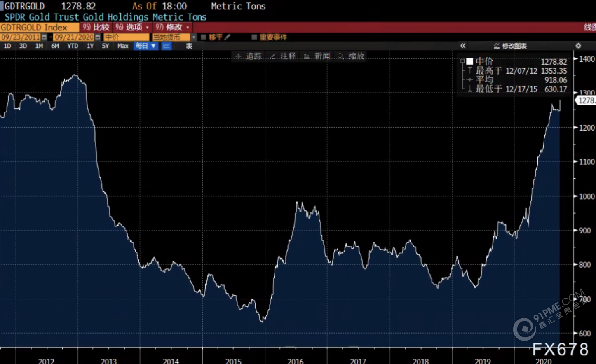Click 修改图表 edit chart button
The image size is (596, 364).
tap(510, 46)
